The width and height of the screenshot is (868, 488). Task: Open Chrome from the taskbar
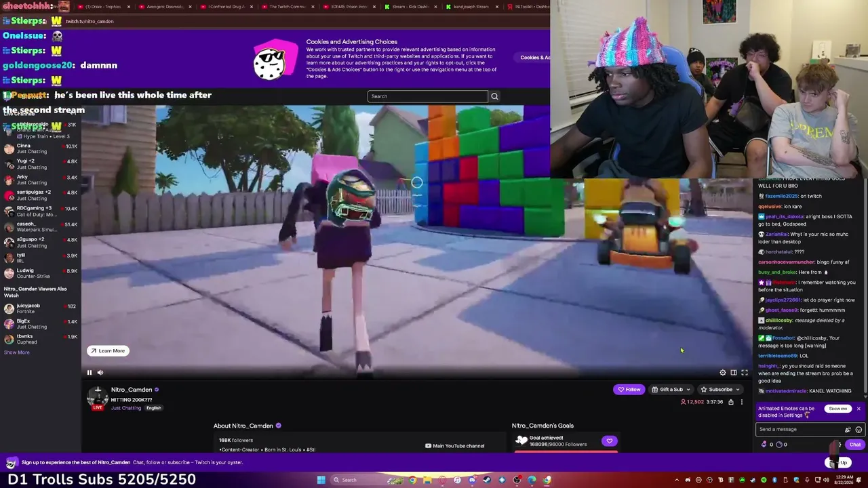pos(412,480)
